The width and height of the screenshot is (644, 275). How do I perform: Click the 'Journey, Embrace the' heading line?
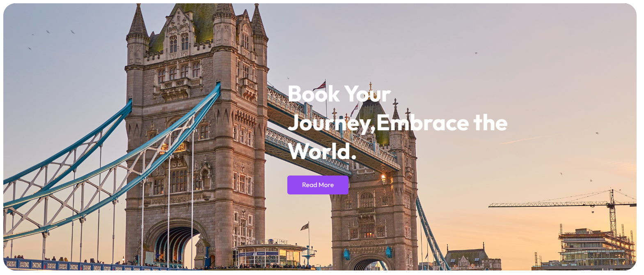pyautogui.click(x=398, y=123)
